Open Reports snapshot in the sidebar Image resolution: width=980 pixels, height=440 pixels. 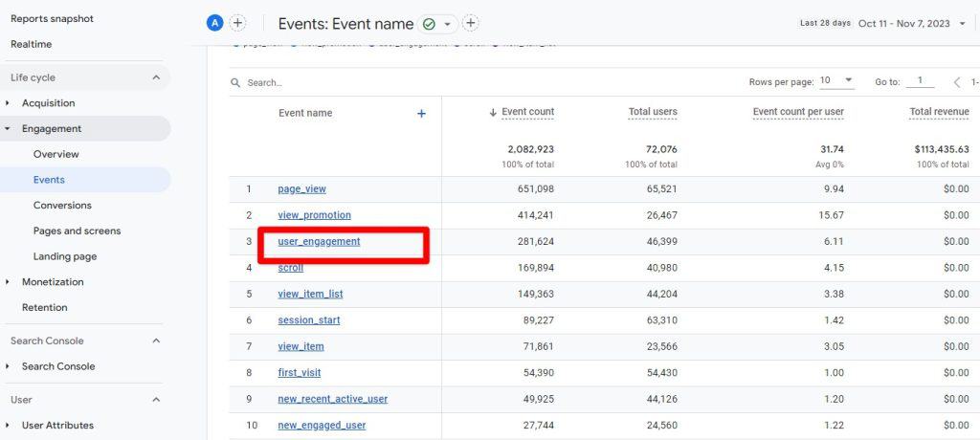point(52,19)
